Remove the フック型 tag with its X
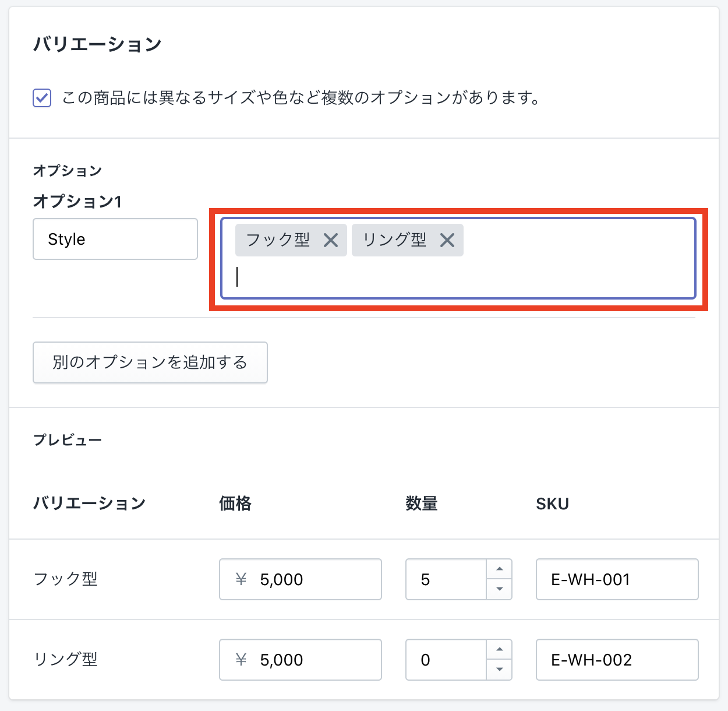728x711 pixels. click(x=331, y=240)
